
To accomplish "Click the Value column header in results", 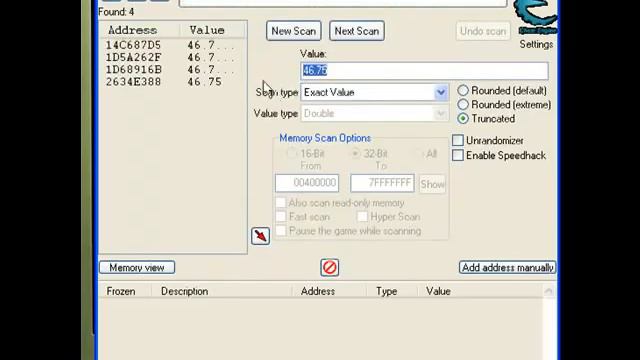I will click(x=213, y=30).
